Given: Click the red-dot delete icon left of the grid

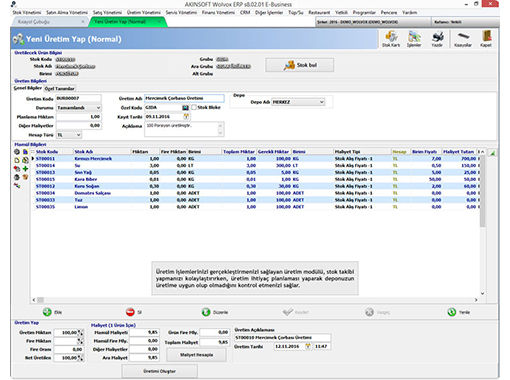Looking at the screenshot, I should click(x=17, y=169).
